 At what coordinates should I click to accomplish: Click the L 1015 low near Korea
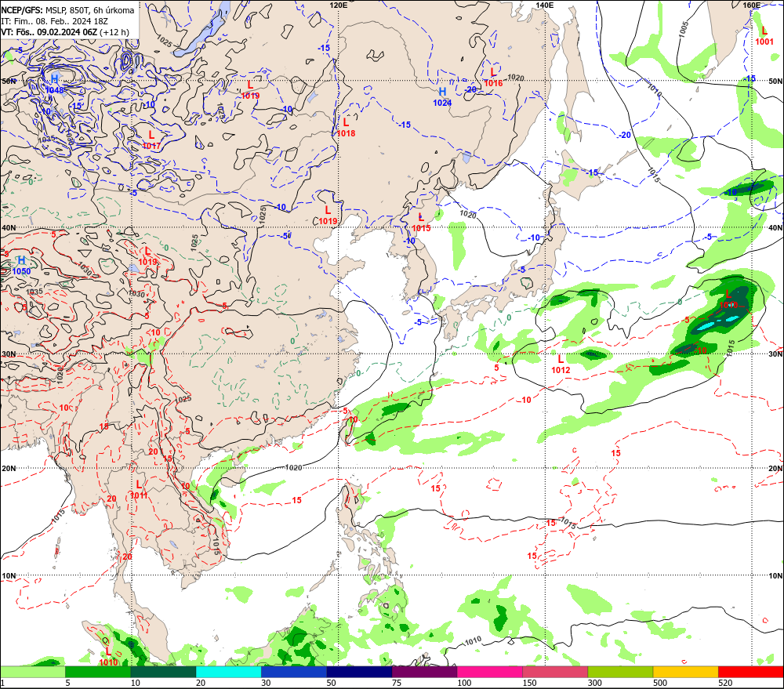coord(421,223)
